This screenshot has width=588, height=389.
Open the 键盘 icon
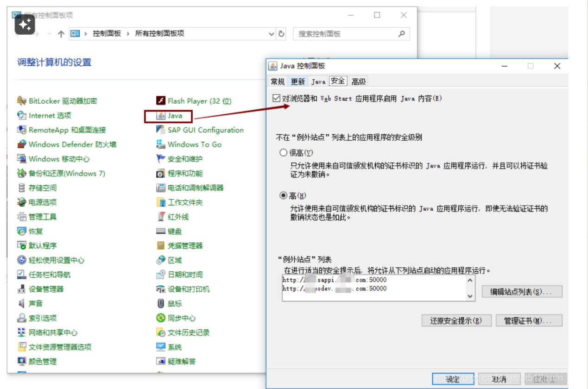coord(161,231)
